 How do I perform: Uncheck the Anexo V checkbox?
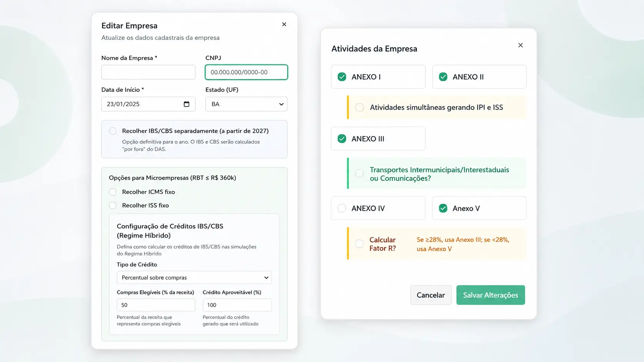click(x=443, y=208)
